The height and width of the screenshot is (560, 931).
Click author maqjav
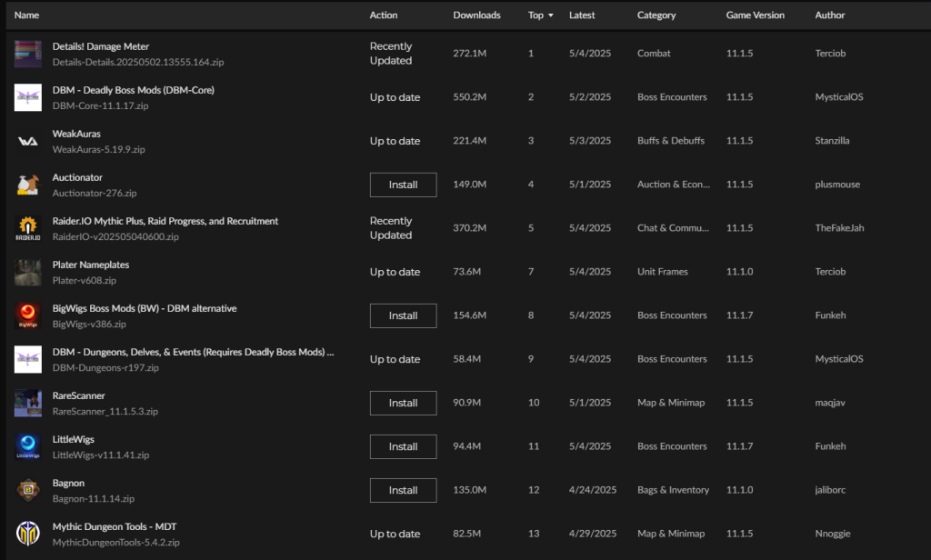(x=830, y=403)
